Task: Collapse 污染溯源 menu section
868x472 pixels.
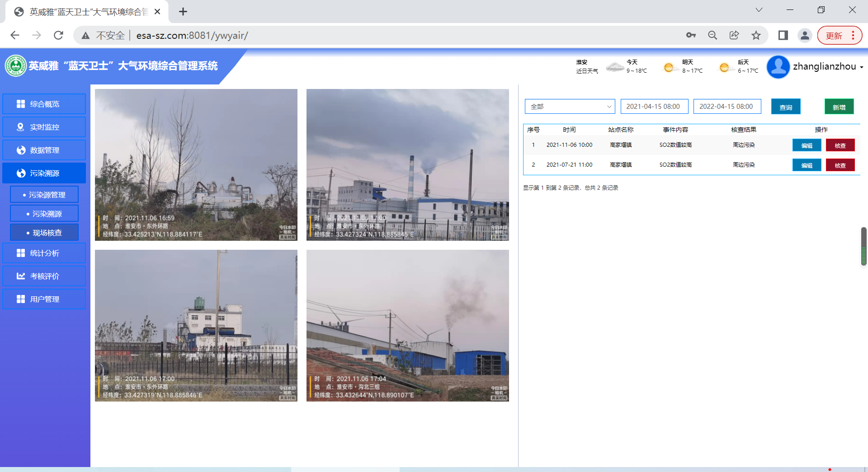Action: [x=44, y=173]
